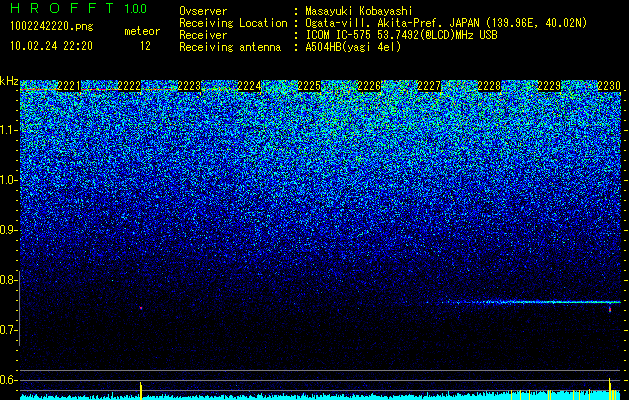
Task: Click the 0.9 frequency axis label
Action: coord(8,230)
